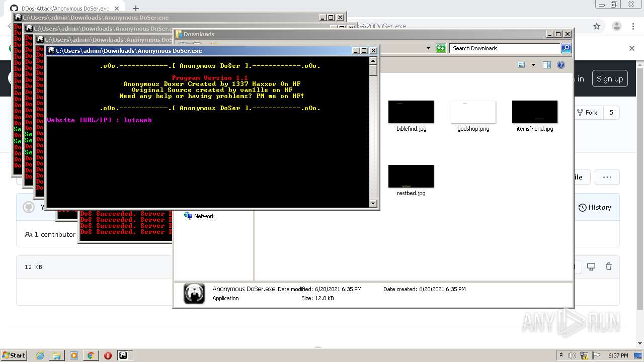Click the second console window title bar
This screenshot has height=362, width=644.
click(101, 29)
